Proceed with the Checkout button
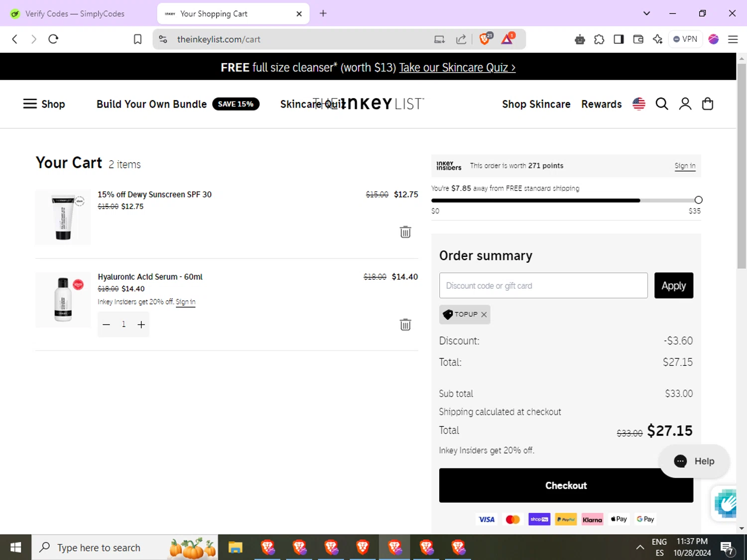 [566, 485]
